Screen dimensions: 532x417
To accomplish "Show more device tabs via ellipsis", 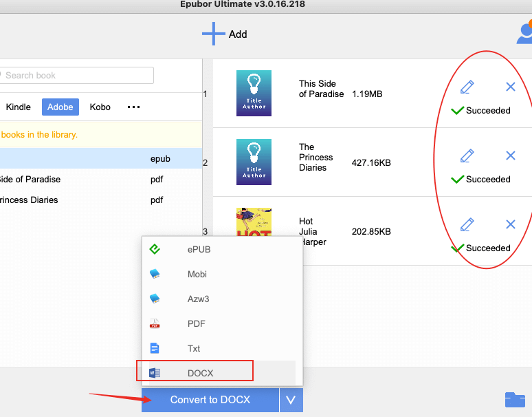I will (x=133, y=107).
